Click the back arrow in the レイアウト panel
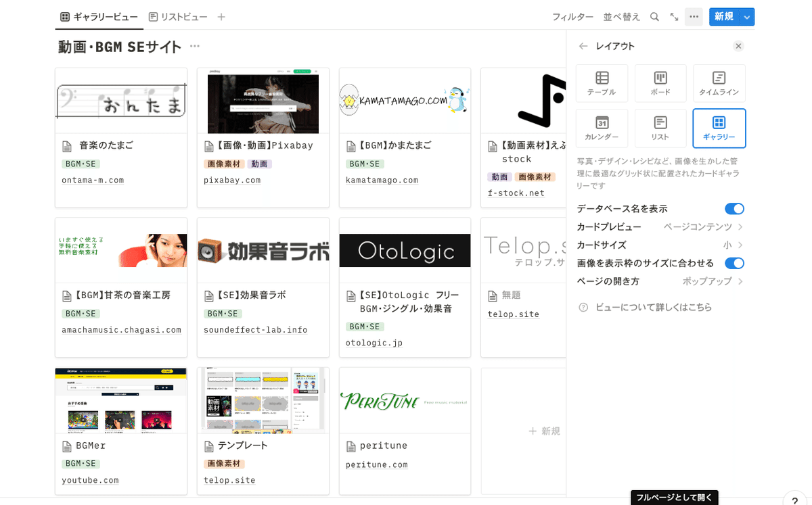The width and height of the screenshot is (812, 505). 583,46
